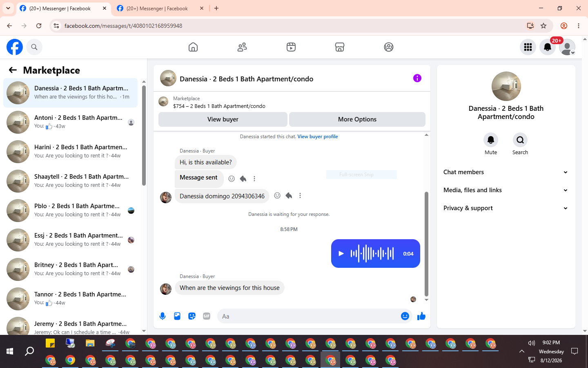Open More Options button
This screenshot has width=588, height=368.
point(357,119)
